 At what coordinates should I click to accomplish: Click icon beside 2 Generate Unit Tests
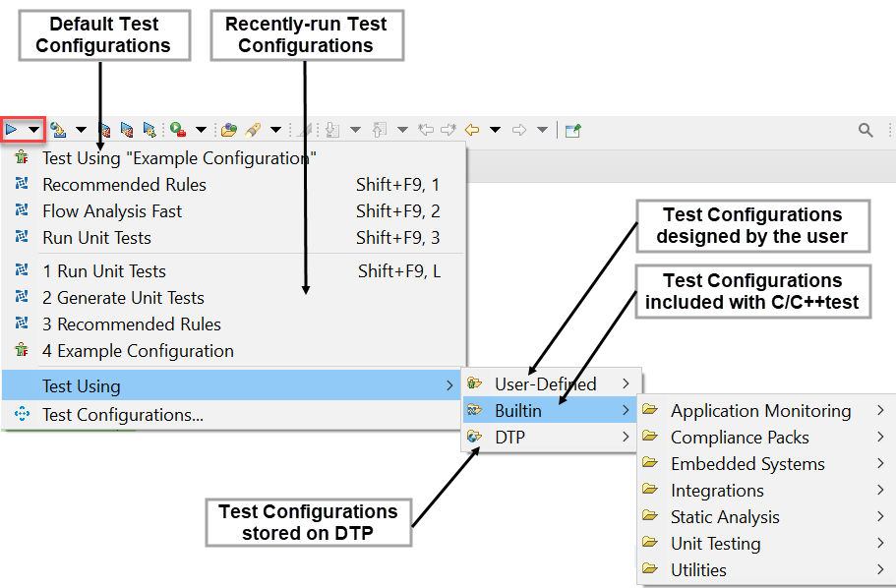(x=22, y=297)
